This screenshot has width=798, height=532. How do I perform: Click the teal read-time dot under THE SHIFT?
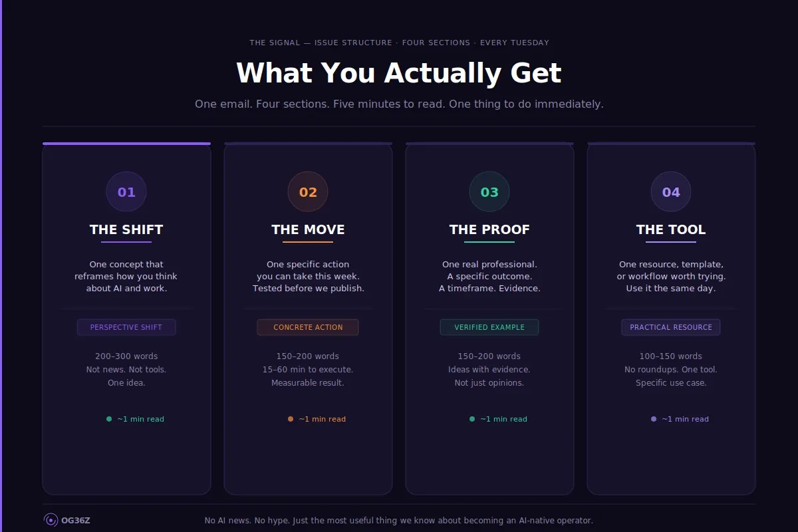[108, 419]
